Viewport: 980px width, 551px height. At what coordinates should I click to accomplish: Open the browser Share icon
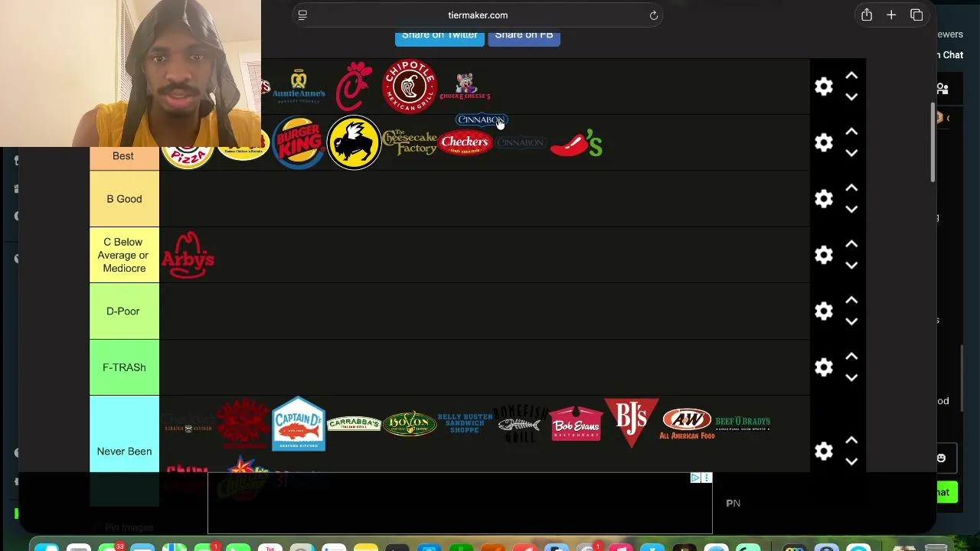867,15
